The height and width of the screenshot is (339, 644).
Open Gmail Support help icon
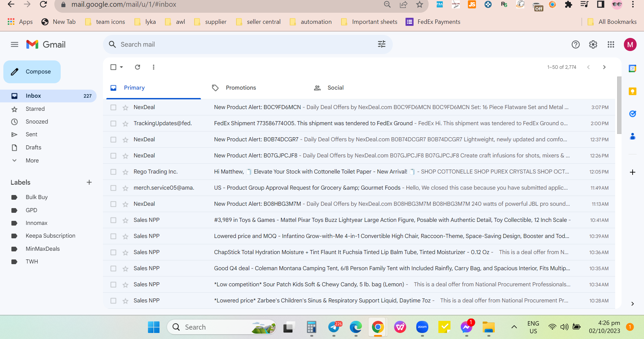[x=576, y=45]
